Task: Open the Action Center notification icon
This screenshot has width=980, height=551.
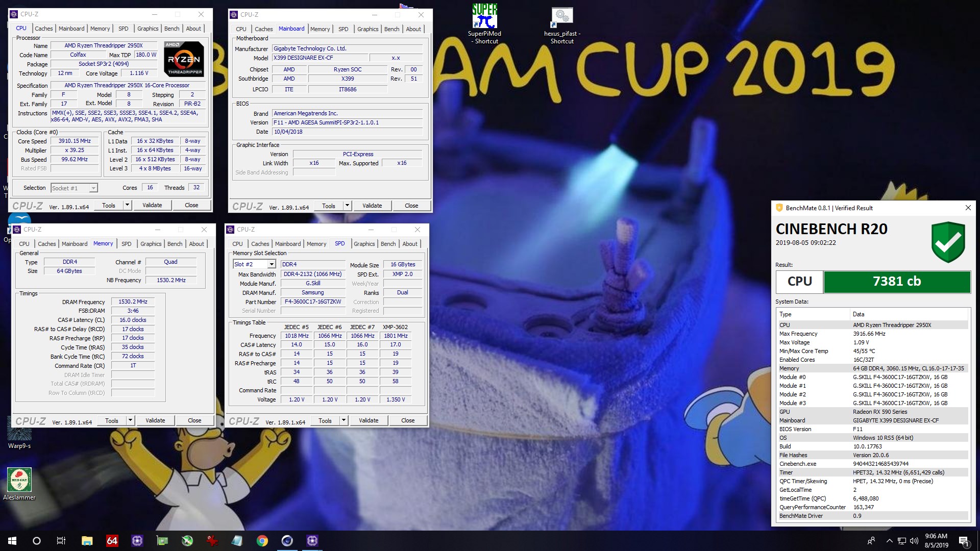Action: pyautogui.click(x=964, y=541)
